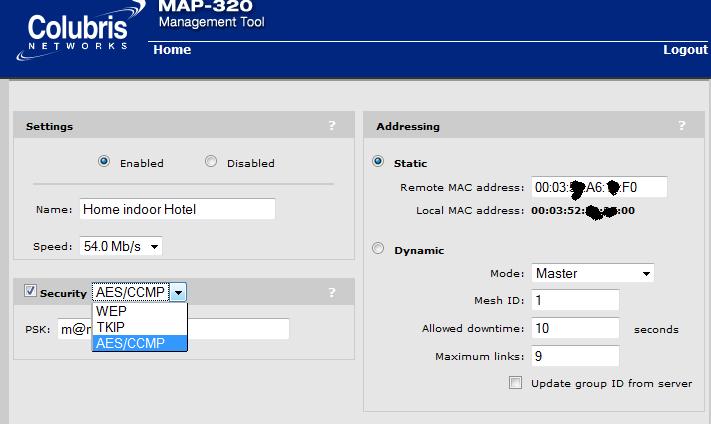Open help for Security panel

tap(332, 292)
